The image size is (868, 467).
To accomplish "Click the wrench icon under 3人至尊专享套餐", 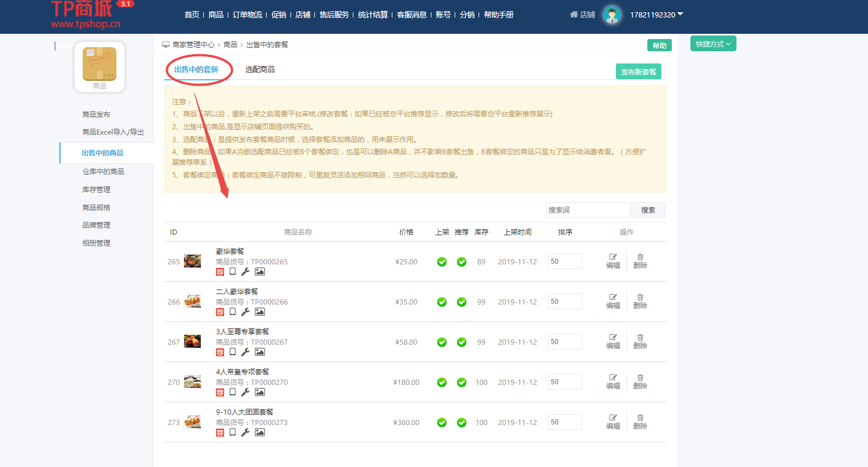I will (245, 352).
